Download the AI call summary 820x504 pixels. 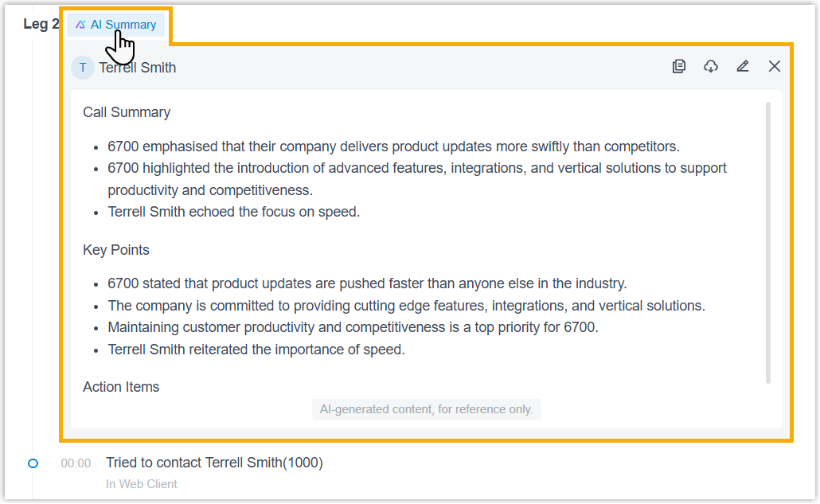point(711,67)
